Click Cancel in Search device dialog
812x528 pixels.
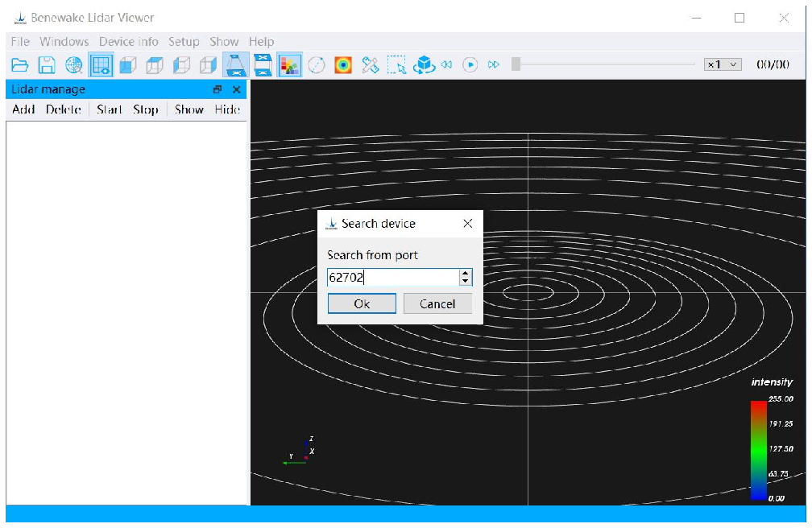click(437, 304)
